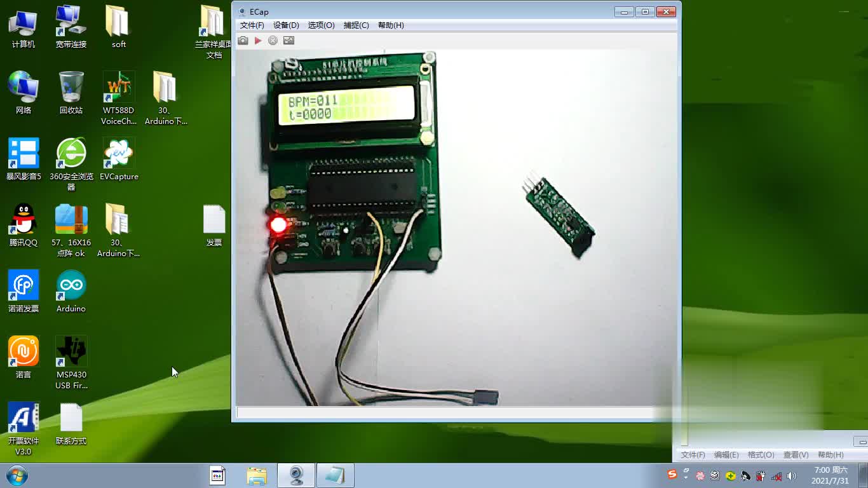Image resolution: width=868 pixels, height=488 pixels.
Task: Open the 文件(F) menu in ECap
Action: tap(252, 25)
